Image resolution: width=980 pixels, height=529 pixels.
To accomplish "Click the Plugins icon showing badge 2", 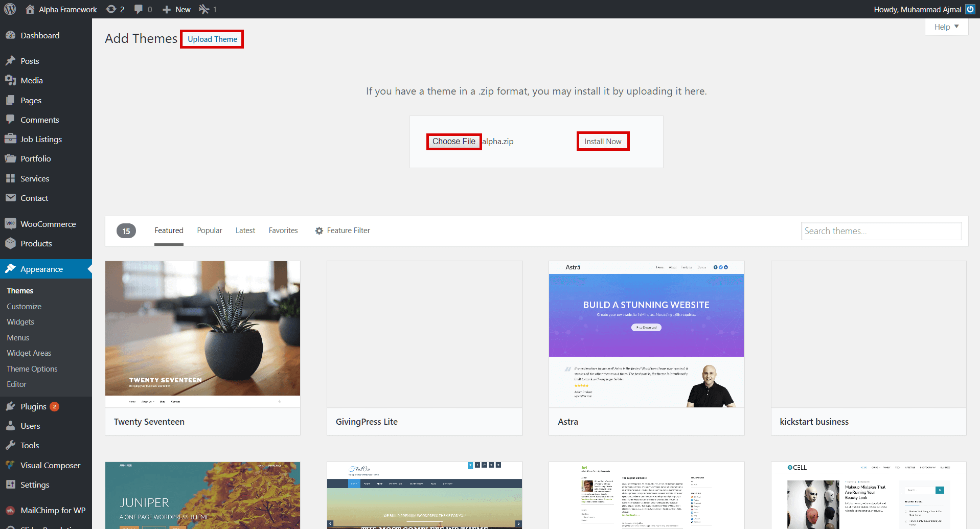I will [x=11, y=406].
